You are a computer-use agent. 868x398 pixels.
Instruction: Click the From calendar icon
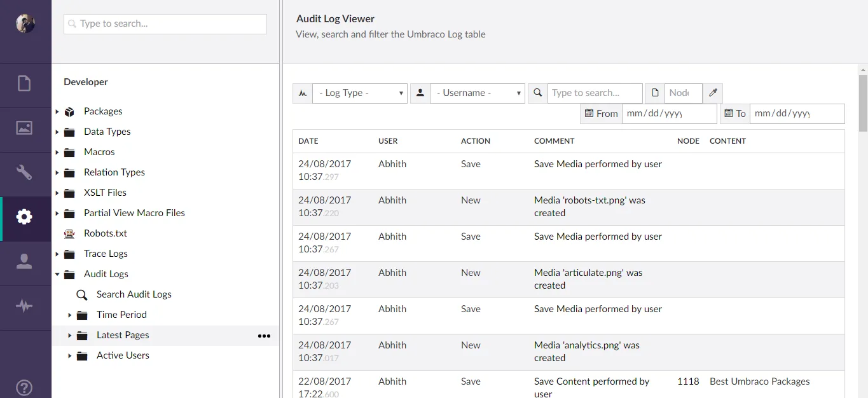point(589,114)
